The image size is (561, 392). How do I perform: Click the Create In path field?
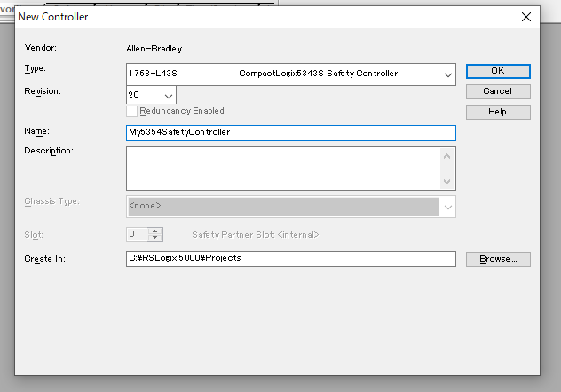pyautogui.click(x=291, y=259)
